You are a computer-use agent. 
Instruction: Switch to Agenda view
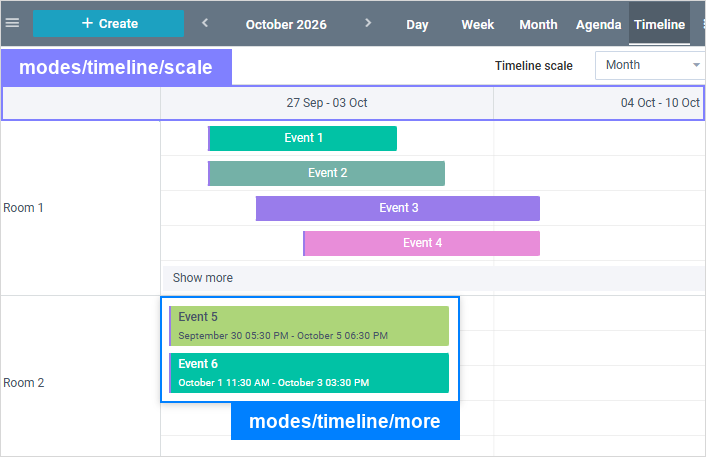tap(598, 24)
